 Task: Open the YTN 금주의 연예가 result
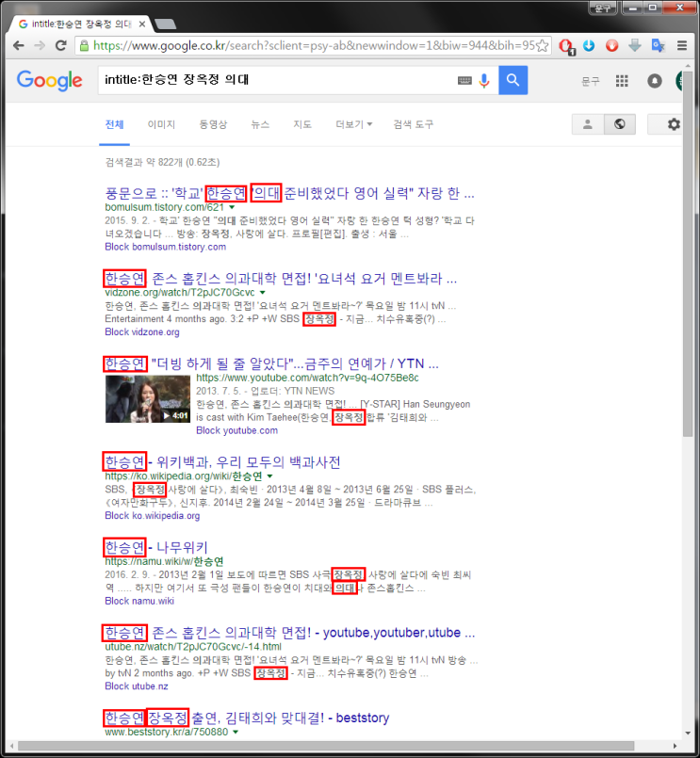(271, 363)
